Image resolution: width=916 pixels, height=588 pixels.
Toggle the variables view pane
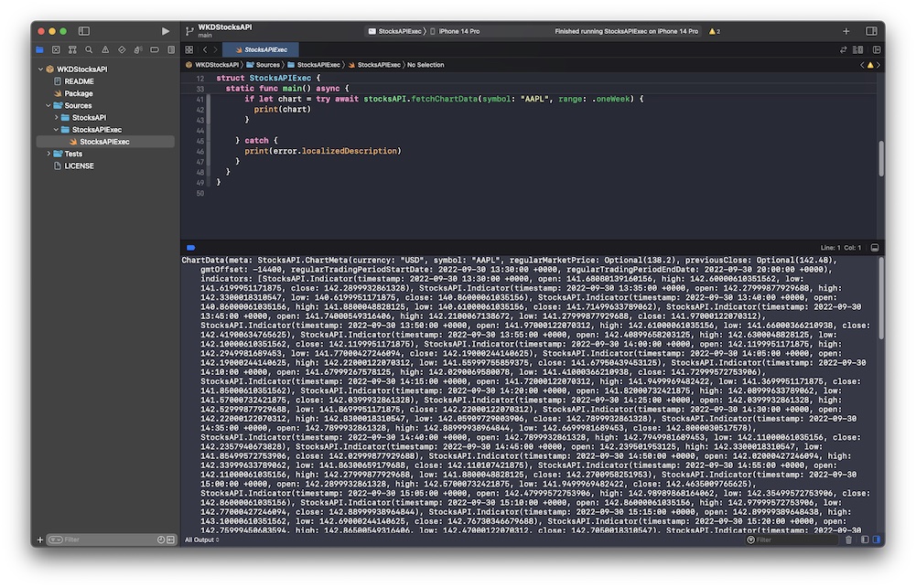(865, 540)
